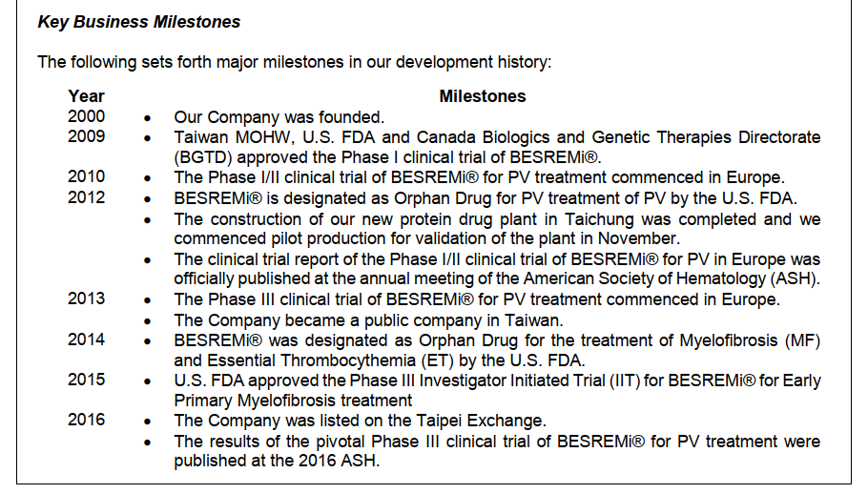Viewport: 868px width, 494px height.
Task: Click the Myelofibrosis Orphan Drug designation text
Action: tap(496, 349)
